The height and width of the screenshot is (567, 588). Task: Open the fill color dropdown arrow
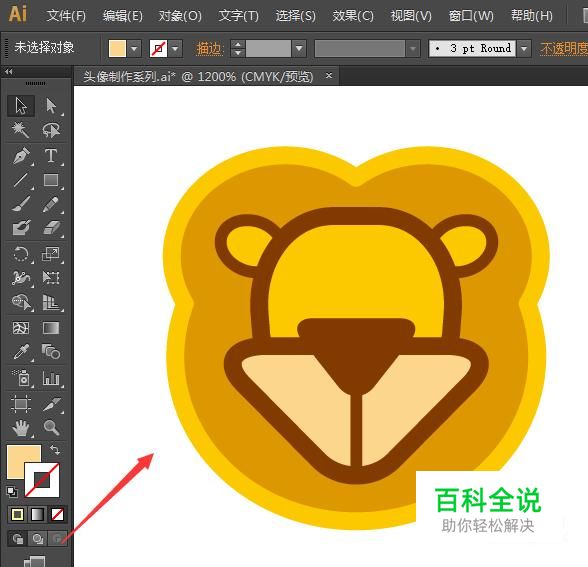tap(134, 49)
